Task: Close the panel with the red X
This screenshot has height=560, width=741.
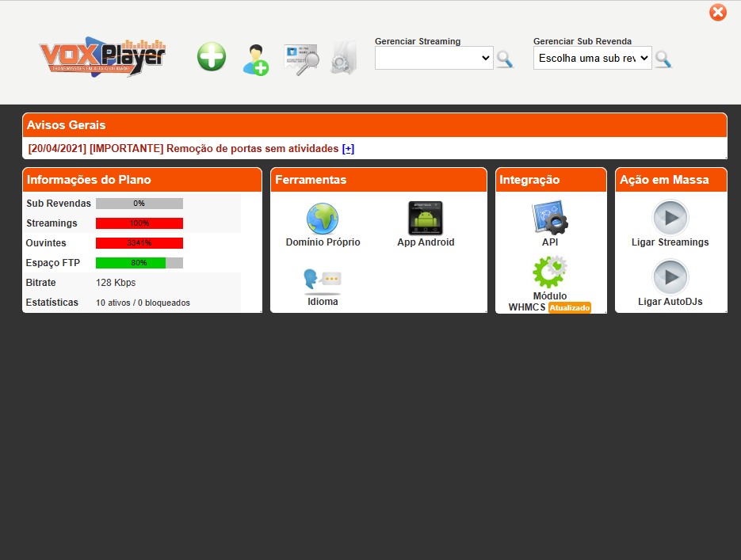Action: click(718, 12)
